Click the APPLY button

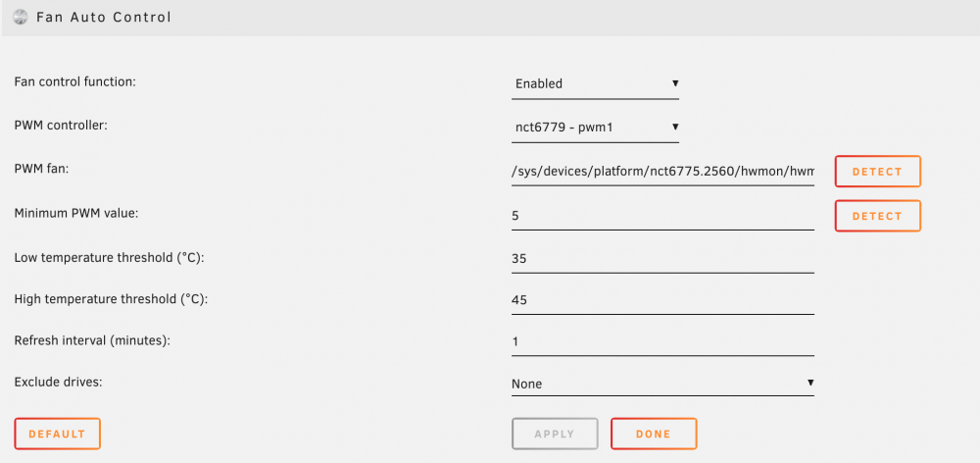(555, 434)
